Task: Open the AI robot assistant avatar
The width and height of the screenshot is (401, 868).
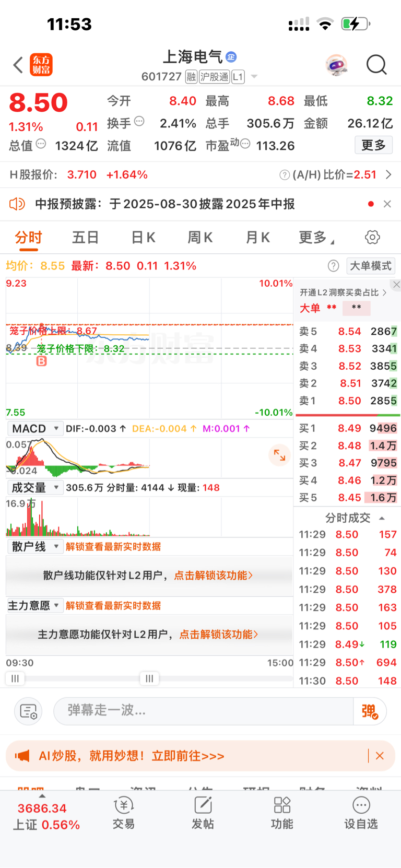Action: click(x=336, y=65)
